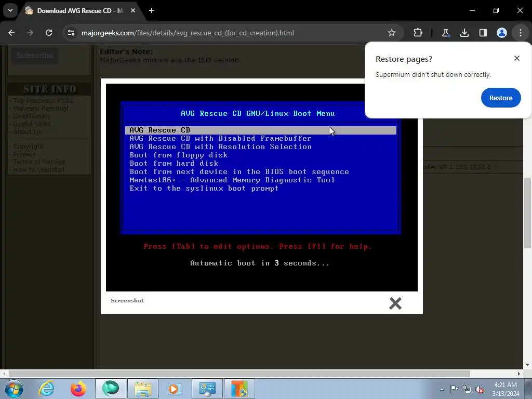532x399 pixels.
Task: Open Windows Media Player from taskbar
Action: coord(175,389)
